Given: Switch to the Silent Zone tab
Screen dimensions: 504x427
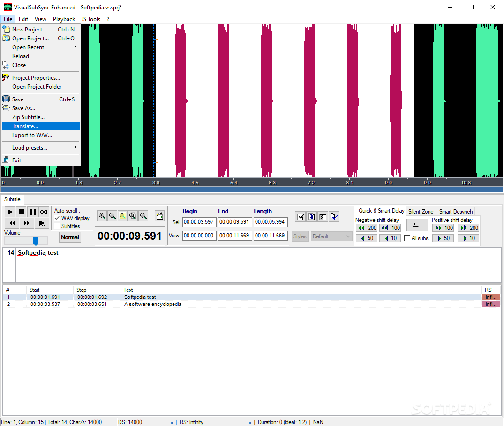Looking at the screenshot, I should [x=421, y=211].
